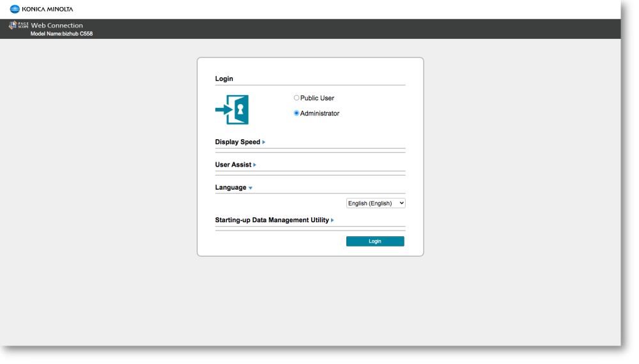Viewport: 639px width, 364px height.
Task: Select the Public User radio button
Action: tap(296, 98)
